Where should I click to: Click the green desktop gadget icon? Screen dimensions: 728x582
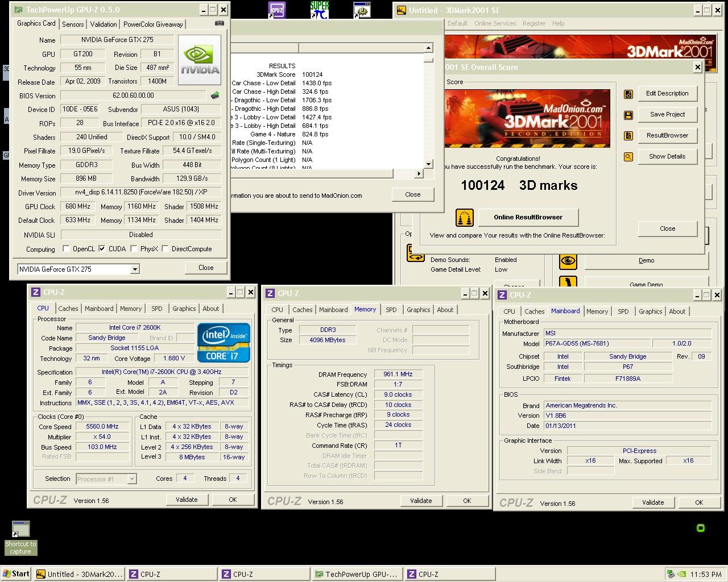pyautogui.click(x=701, y=528)
